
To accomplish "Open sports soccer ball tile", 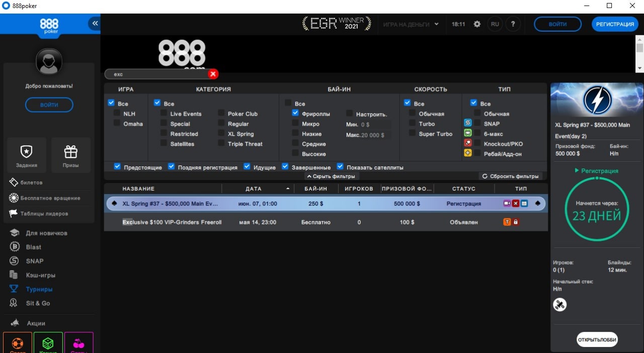I will [x=17, y=343].
